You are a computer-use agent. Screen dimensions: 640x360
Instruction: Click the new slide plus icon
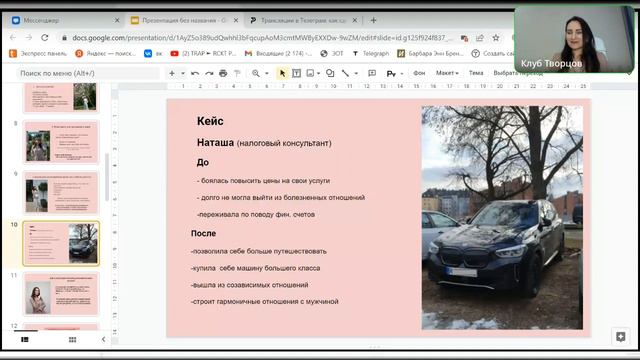click(x=172, y=73)
